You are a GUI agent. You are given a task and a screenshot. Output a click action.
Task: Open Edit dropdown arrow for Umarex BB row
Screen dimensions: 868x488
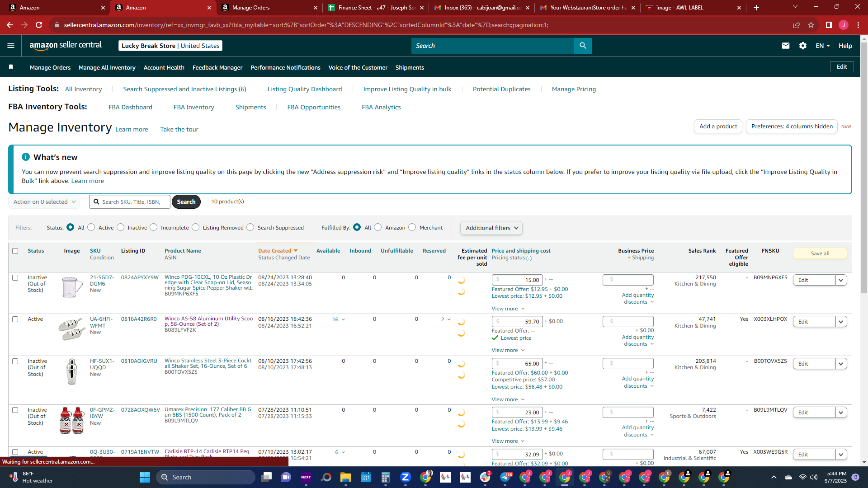pyautogui.click(x=841, y=413)
